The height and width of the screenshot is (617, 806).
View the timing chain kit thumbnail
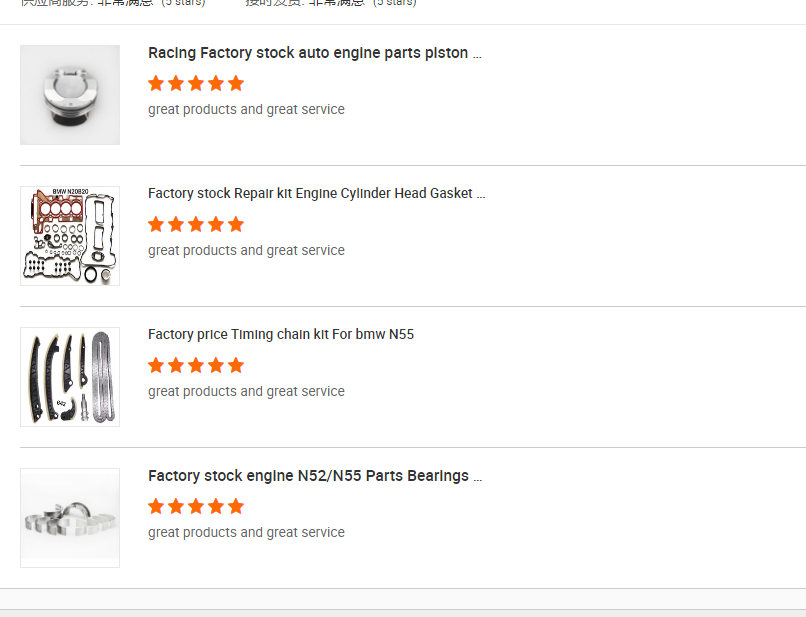point(70,377)
